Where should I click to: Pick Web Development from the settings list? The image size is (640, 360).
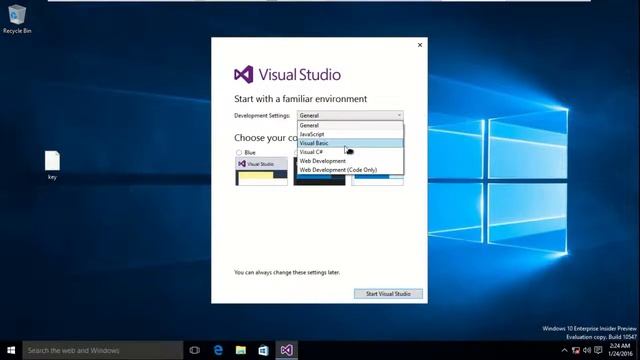click(350, 161)
